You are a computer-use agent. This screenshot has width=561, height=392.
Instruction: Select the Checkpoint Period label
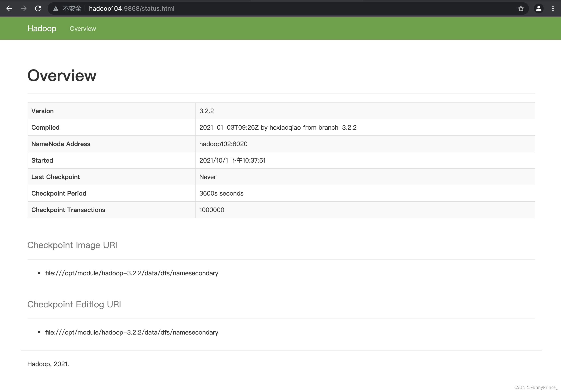(x=59, y=193)
